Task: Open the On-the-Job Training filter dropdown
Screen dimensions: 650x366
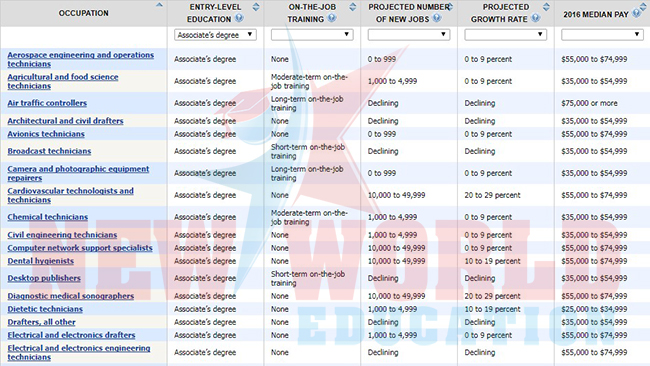Action: pyautogui.click(x=312, y=35)
